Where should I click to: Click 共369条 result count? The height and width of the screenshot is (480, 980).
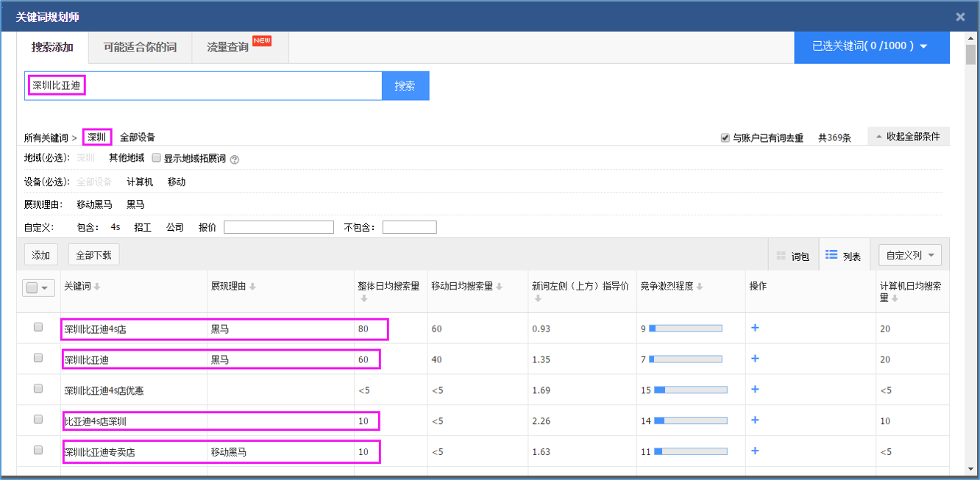click(x=834, y=137)
